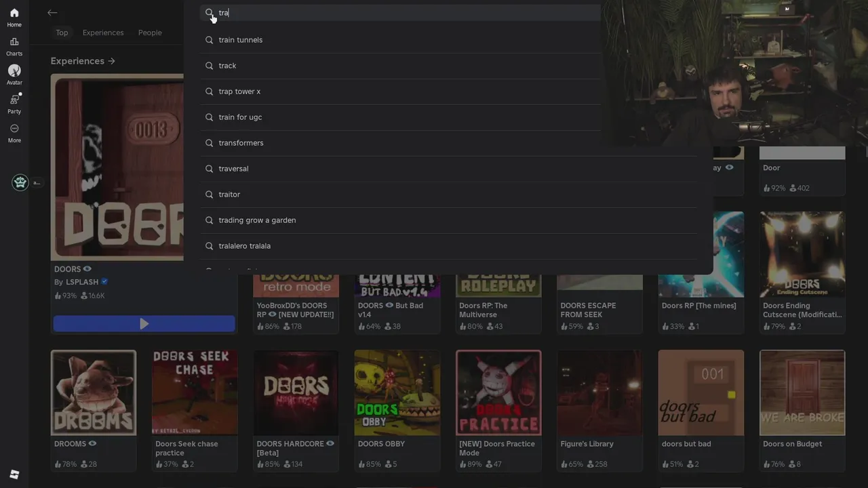Click the search field containing 'tra'
This screenshot has width=868, height=488.
point(401,13)
